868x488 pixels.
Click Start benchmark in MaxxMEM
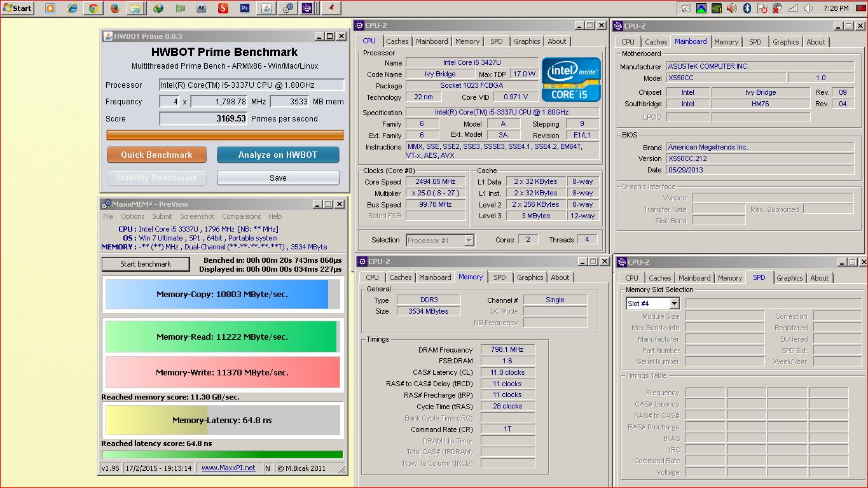146,264
